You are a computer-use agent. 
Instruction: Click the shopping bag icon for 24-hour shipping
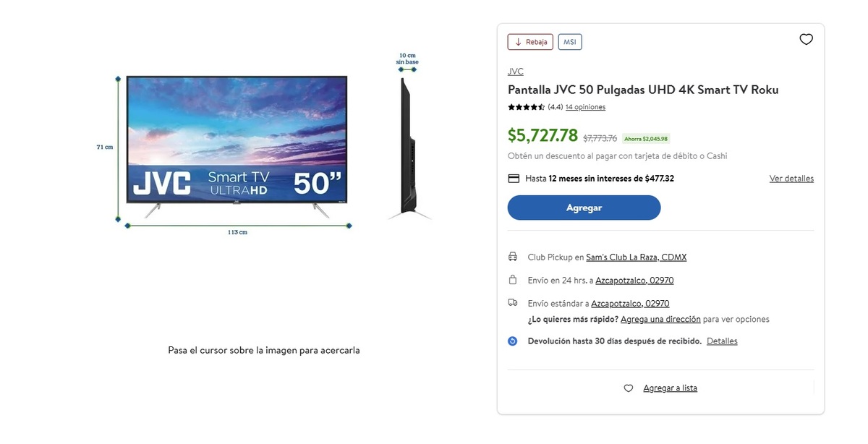[513, 280]
